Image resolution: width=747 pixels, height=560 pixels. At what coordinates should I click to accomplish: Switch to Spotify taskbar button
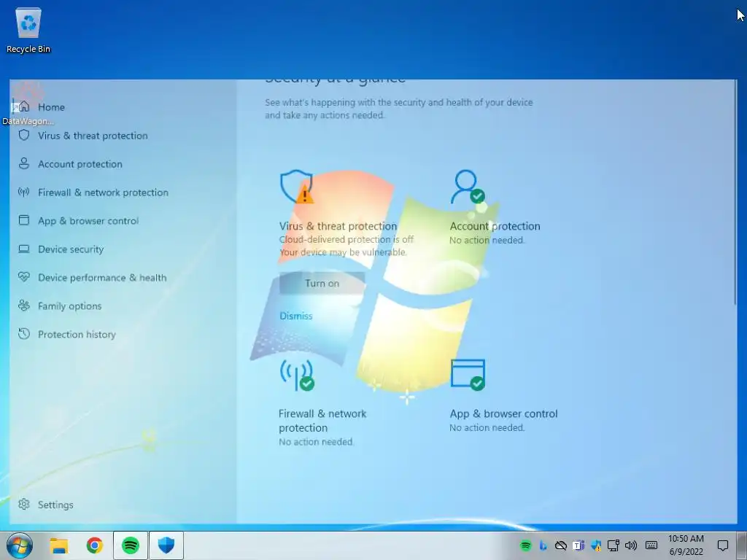[131, 545]
